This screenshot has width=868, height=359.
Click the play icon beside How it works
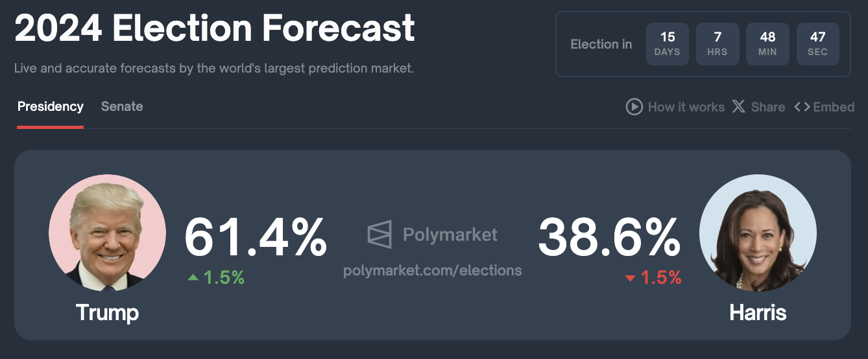click(x=634, y=107)
